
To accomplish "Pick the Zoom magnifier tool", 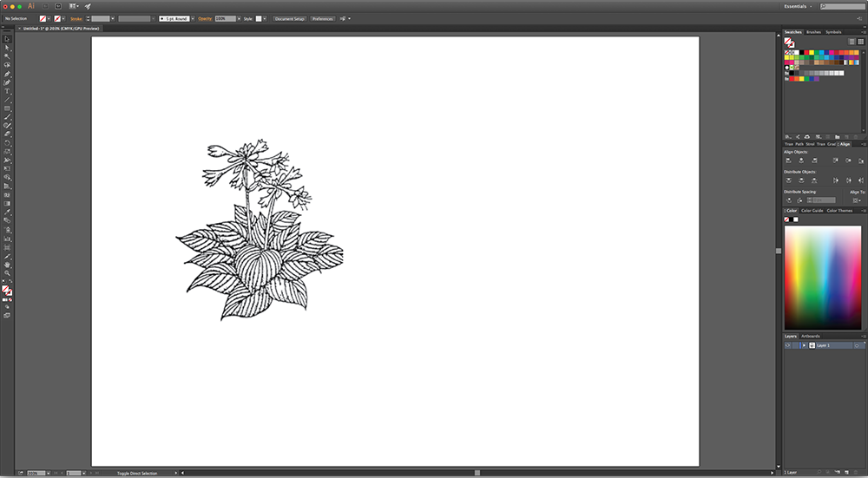I will 7,272.
